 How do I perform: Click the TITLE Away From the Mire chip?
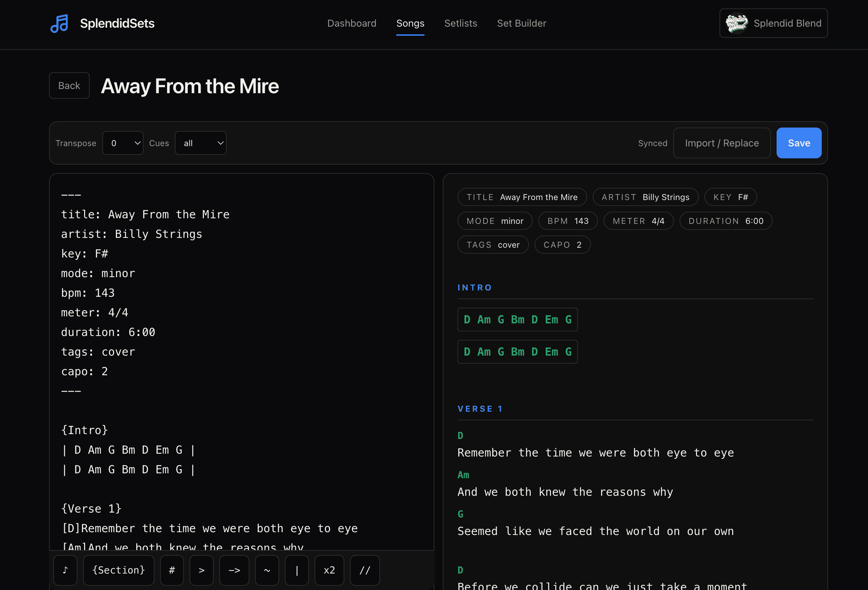click(x=522, y=197)
